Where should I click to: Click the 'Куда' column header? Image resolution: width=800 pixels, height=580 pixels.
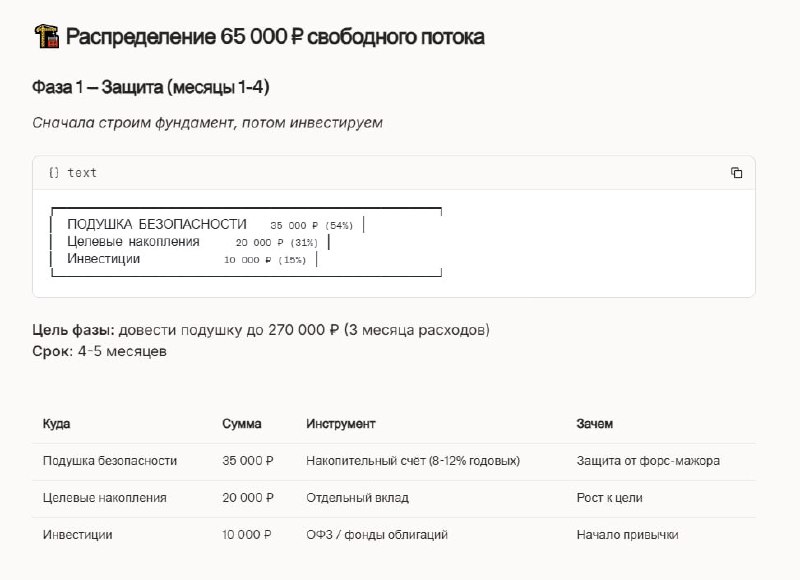56,424
